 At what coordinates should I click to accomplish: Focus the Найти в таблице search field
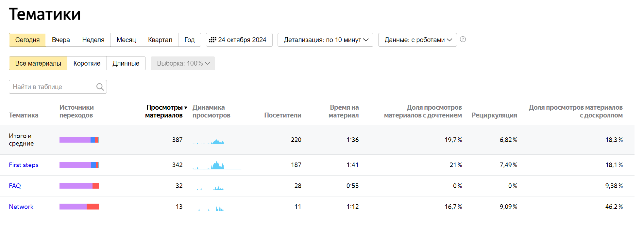click(52, 87)
